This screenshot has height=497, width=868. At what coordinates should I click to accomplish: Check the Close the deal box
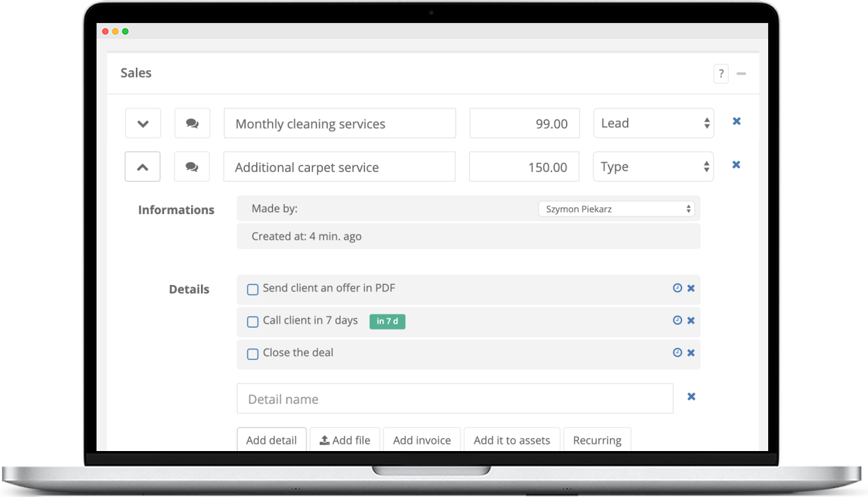click(252, 354)
